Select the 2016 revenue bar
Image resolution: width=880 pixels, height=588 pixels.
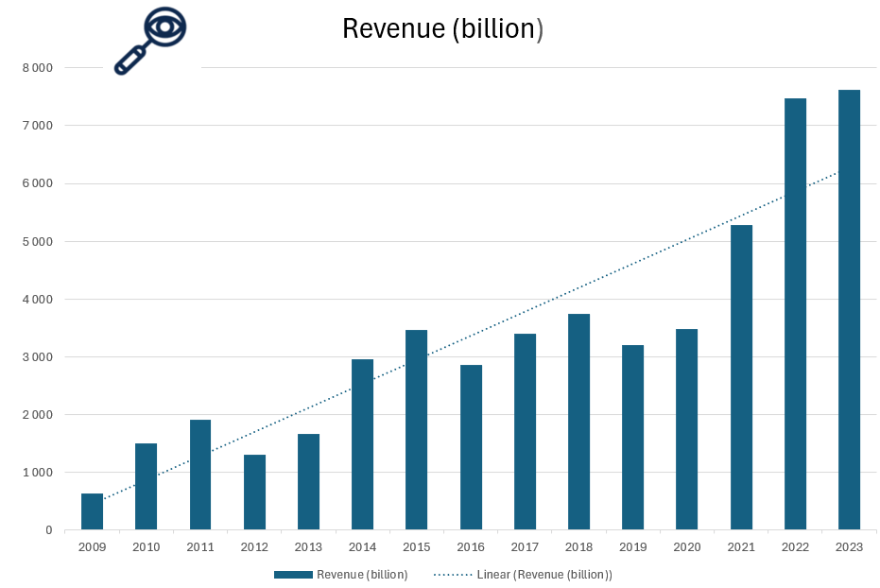click(x=471, y=447)
